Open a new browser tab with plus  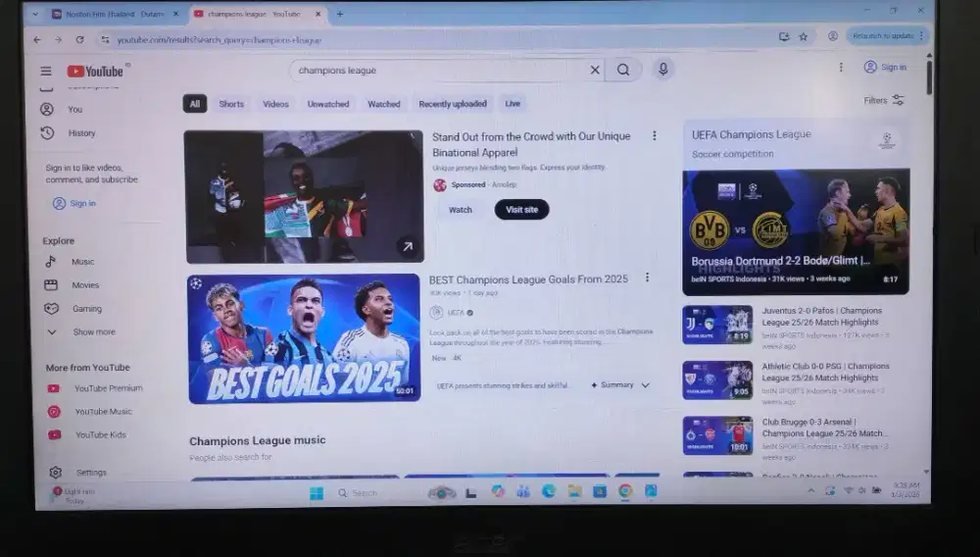coord(340,14)
